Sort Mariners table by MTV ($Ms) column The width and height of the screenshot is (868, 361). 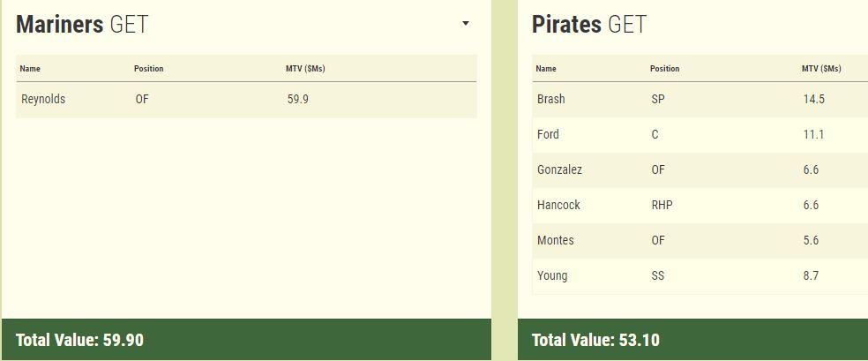300,69
